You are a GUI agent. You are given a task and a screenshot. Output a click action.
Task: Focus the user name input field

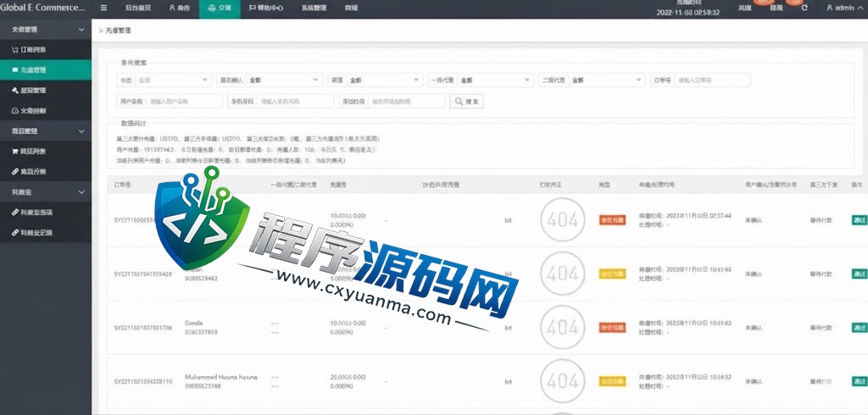(184, 102)
